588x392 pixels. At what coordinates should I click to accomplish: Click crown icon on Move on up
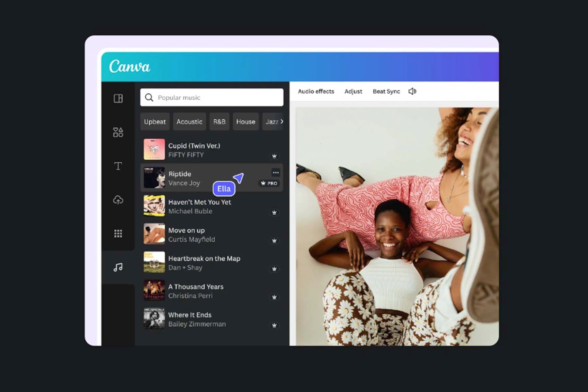pyautogui.click(x=274, y=241)
